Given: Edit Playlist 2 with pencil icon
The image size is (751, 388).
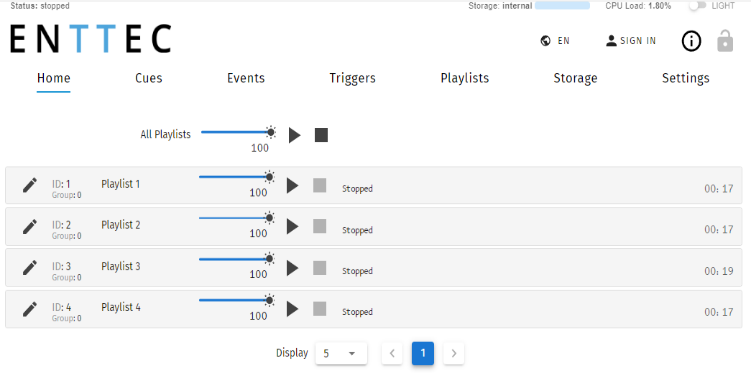Looking at the screenshot, I should coord(30,227).
